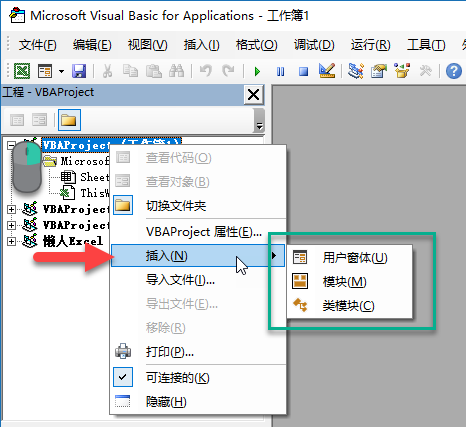Click the Paste clipboard icon
Screen dimensions: 466x427
pyautogui.click(x=154, y=71)
